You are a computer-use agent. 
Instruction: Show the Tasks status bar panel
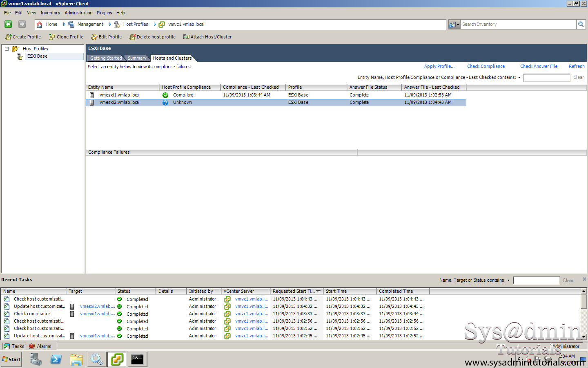pyautogui.click(x=14, y=346)
